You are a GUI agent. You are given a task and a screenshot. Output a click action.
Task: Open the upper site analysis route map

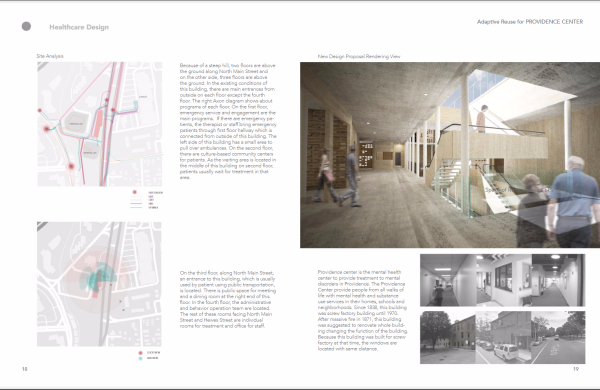[x=100, y=124]
